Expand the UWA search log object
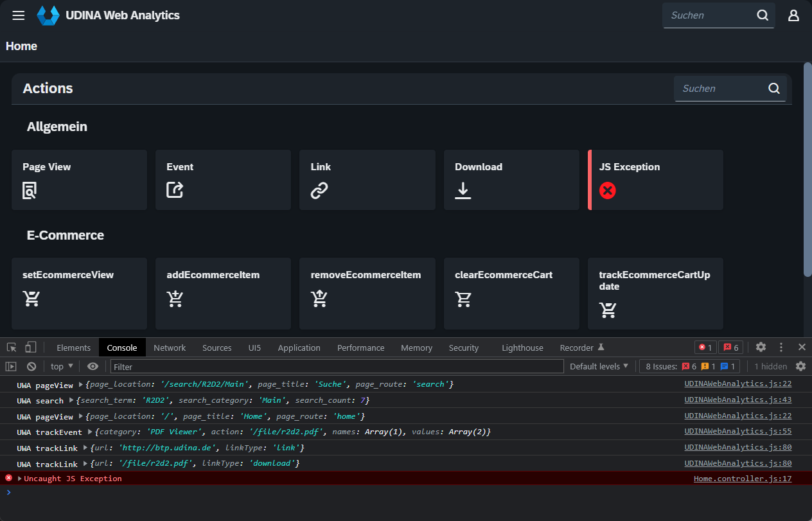This screenshot has height=521, width=812. pyautogui.click(x=71, y=400)
